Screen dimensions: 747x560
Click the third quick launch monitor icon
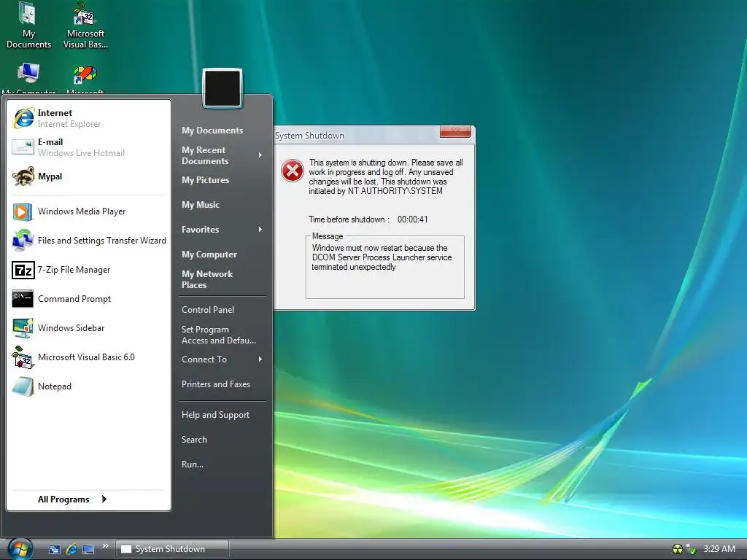click(88, 549)
